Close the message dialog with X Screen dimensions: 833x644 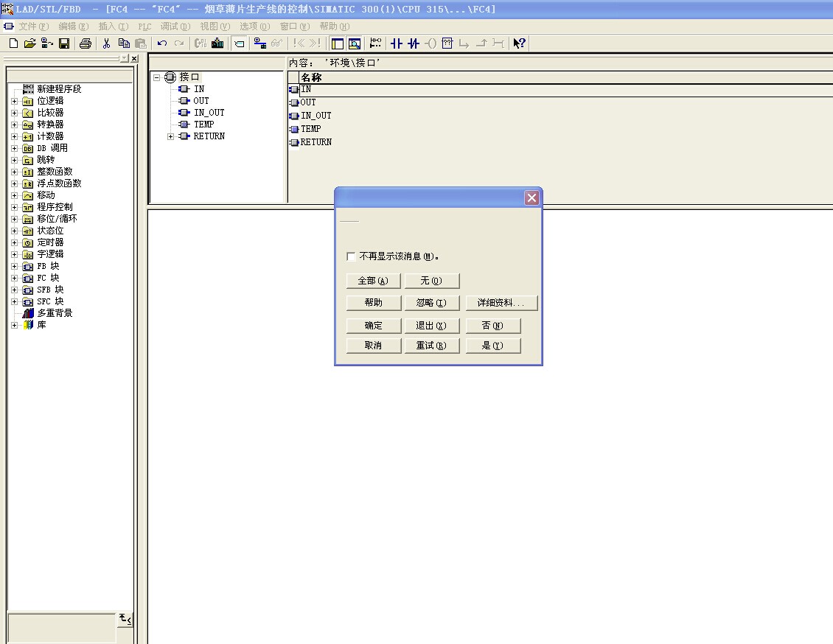tap(531, 198)
